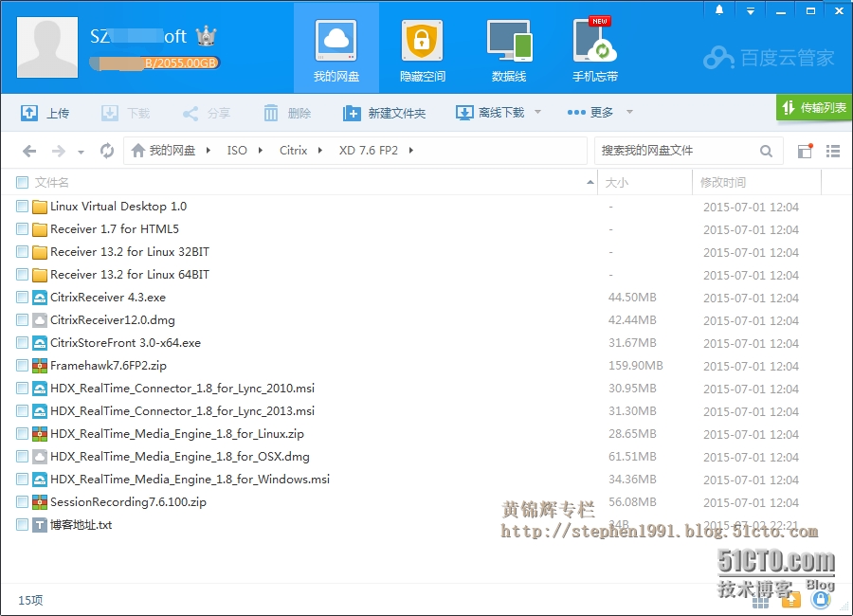
Task: Click the 上传 upload button
Action: click(45, 113)
